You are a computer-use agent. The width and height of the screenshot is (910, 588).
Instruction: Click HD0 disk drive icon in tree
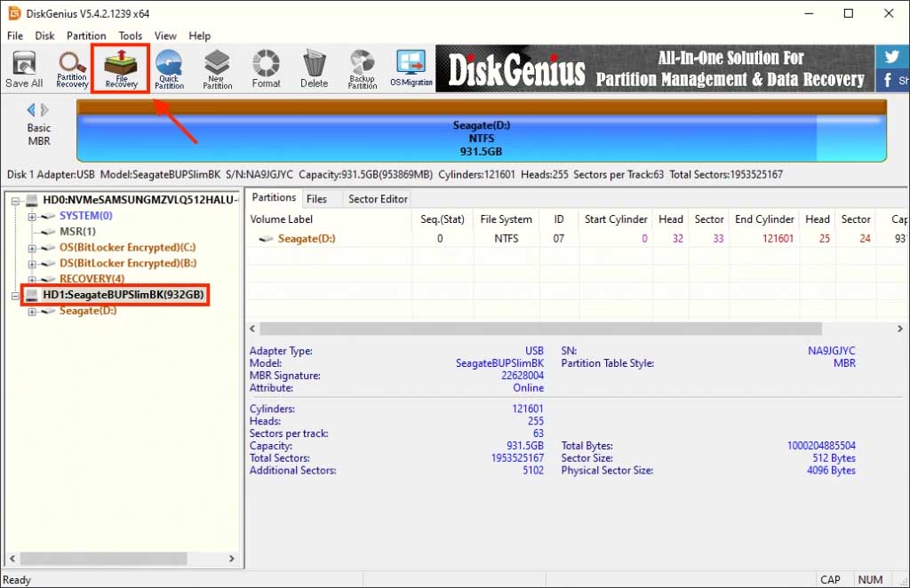click(32, 200)
